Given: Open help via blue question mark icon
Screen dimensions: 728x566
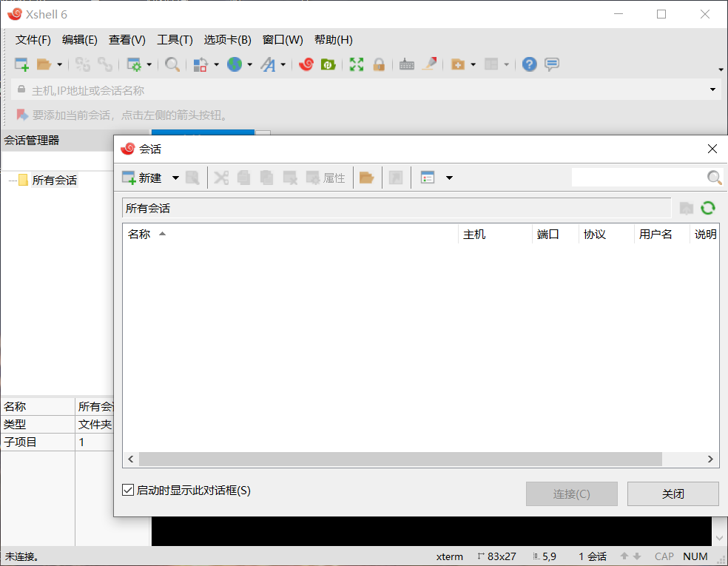Looking at the screenshot, I should click(x=529, y=64).
